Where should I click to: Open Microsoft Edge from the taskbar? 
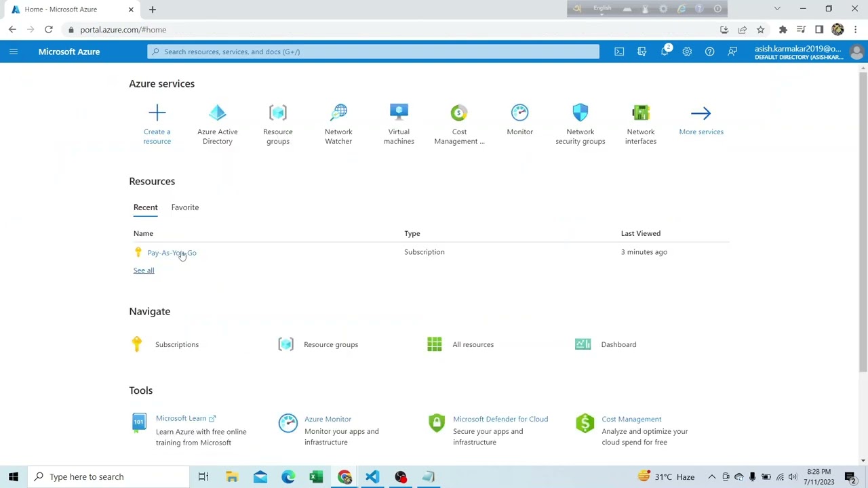tap(288, 476)
